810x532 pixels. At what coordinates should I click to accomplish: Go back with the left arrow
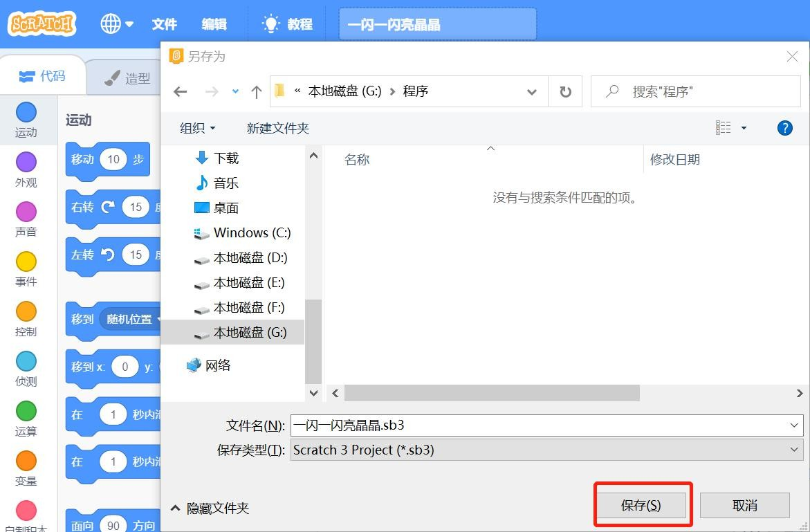click(x=181, y=92)
